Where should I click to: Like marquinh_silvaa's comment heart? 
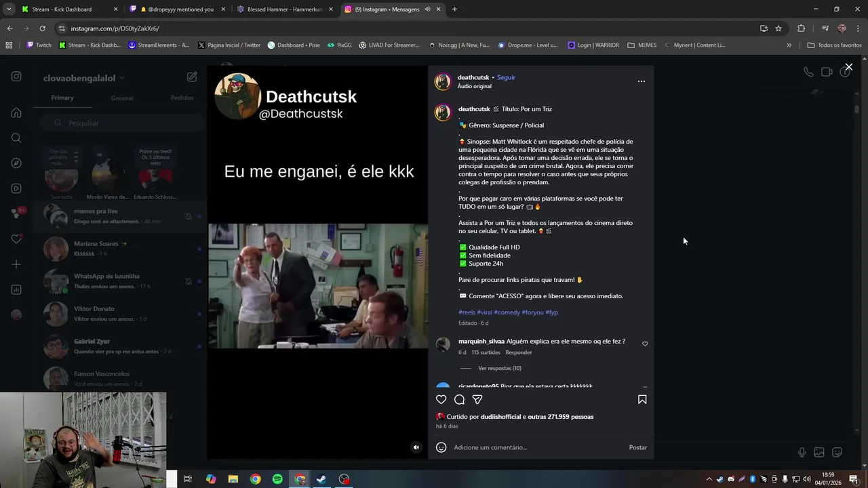(x=645, y=344)
